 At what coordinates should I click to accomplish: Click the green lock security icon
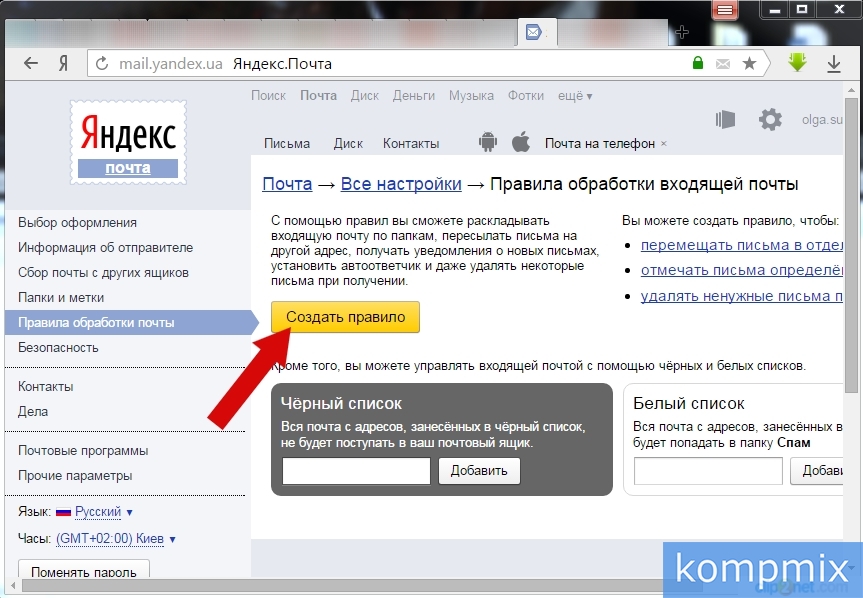[697, 63]
